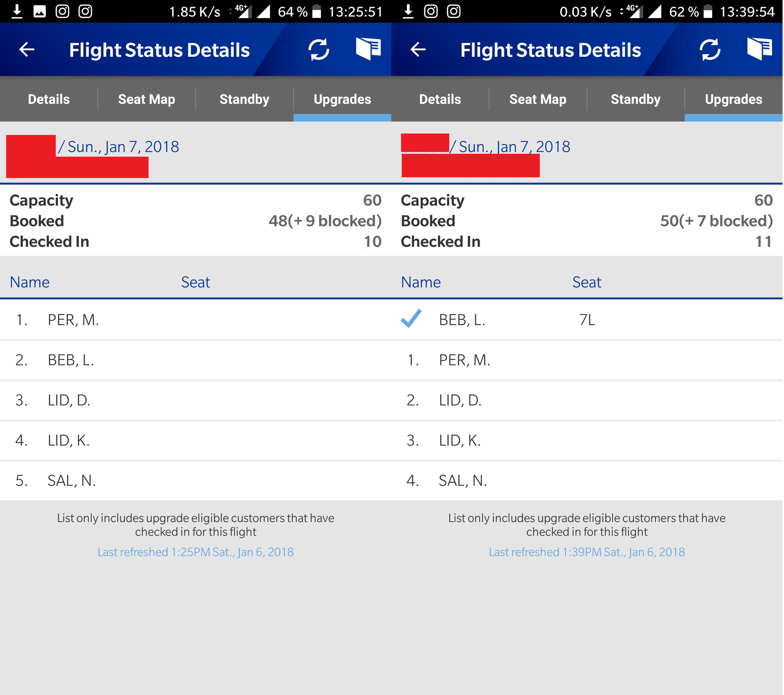The image size is (784, 695).
Task: Open the Standby tab on the left screen
Action: point(244,99)
